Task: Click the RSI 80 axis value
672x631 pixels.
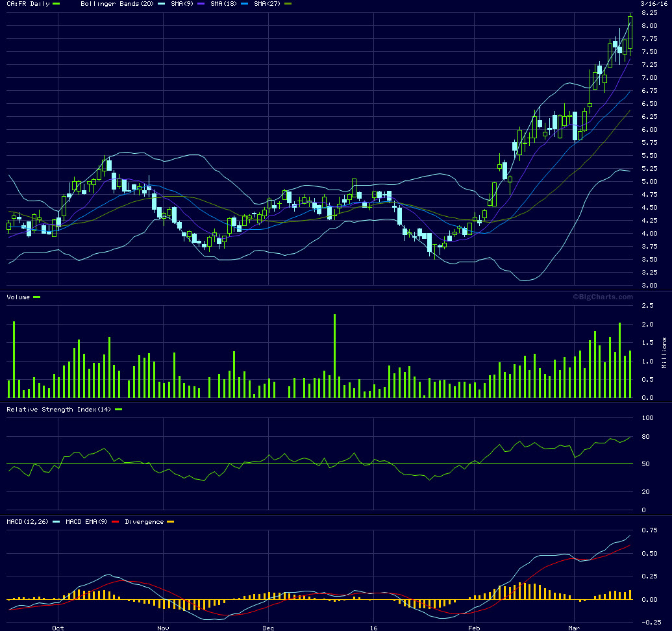Action: 645,437
